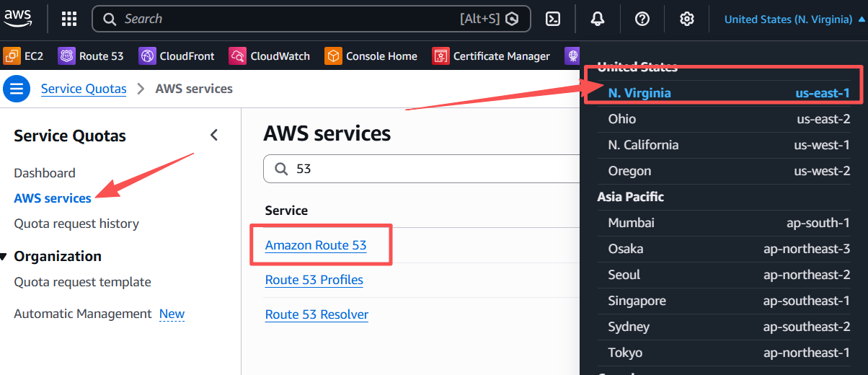Open the CloudWatch favorite shortcut
This screenshot has width=868, height=375.
[x=270, y=56]
